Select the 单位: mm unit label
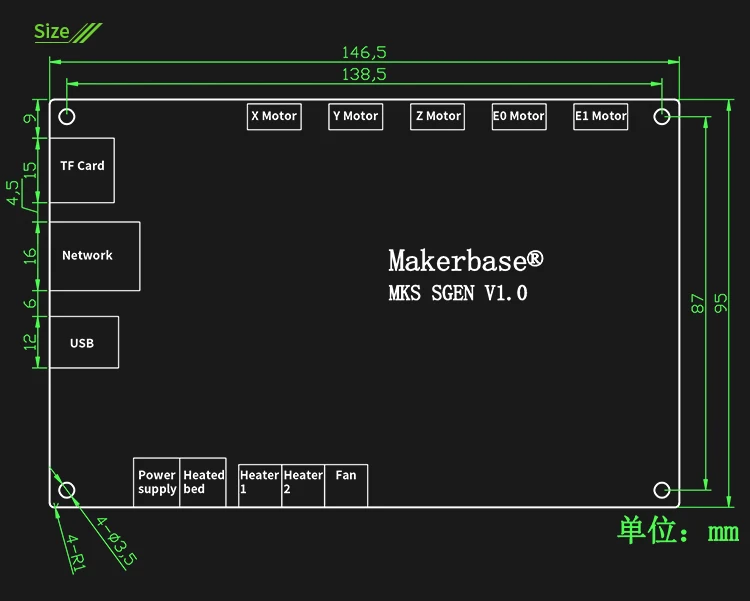This screenshot has width=750, height=601. tap(678, 530)
